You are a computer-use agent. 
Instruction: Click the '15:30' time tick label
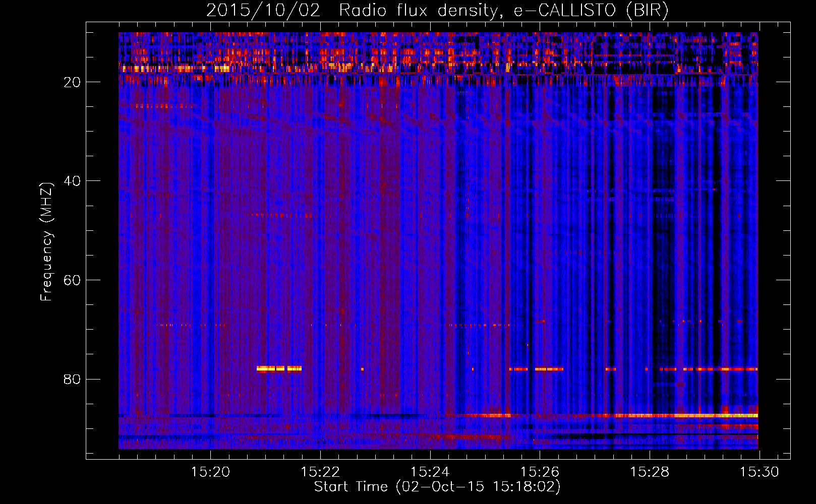760,472
